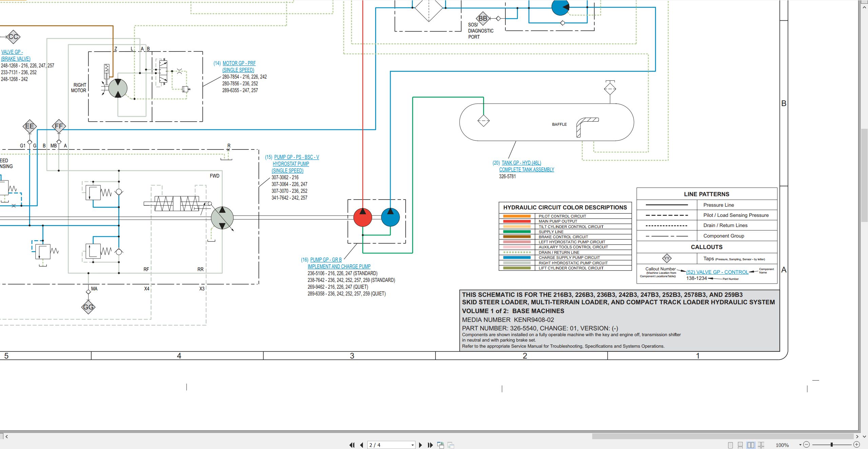Click CHARGE SUPPLY PUMP CIRCUIT blue swatch
This screenshot has width=868, height=449.
pyautogui.click(x=517, y=258)
